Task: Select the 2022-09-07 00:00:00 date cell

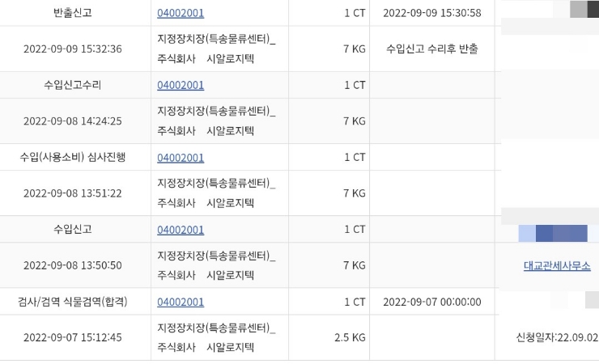Action: click(432, 302)
